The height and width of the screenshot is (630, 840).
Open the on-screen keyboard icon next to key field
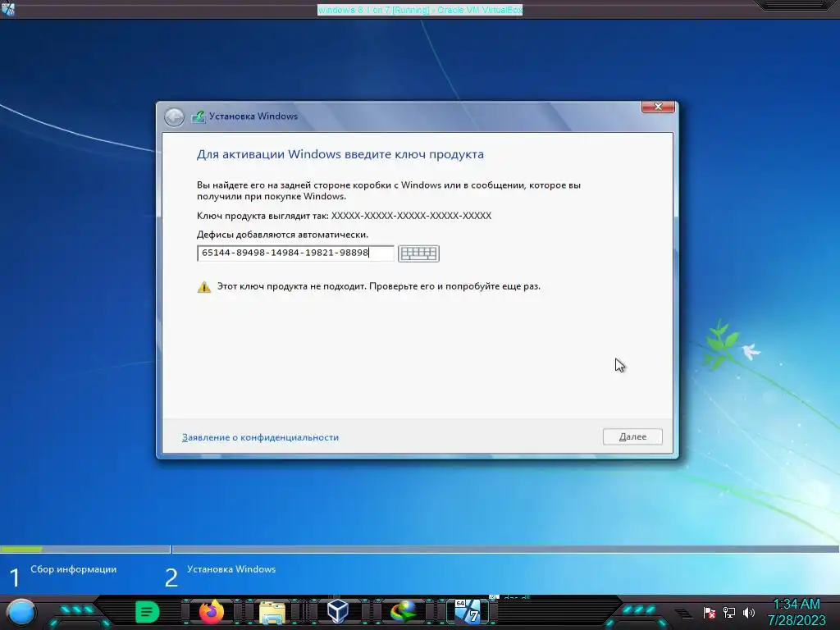(418, 253)
